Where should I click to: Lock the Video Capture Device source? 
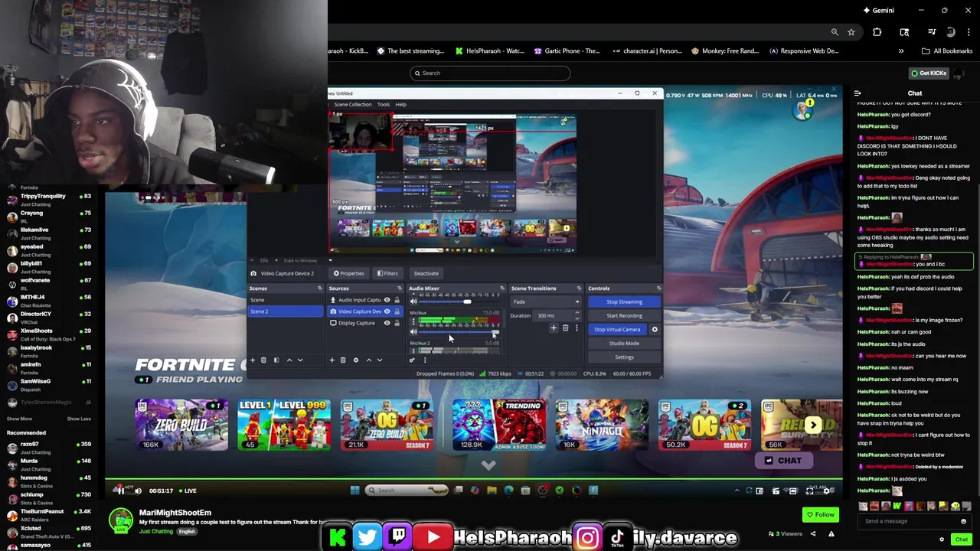tap(397, 311)
